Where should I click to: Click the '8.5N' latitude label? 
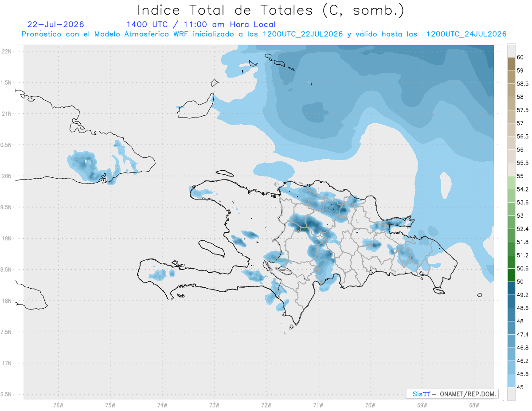(x=6, y=270)
